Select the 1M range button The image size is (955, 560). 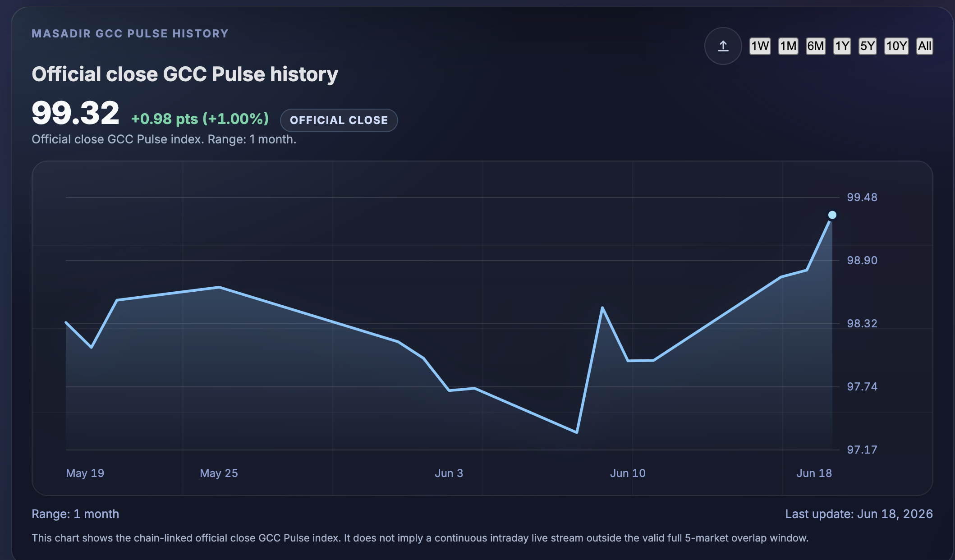point(788,46)
